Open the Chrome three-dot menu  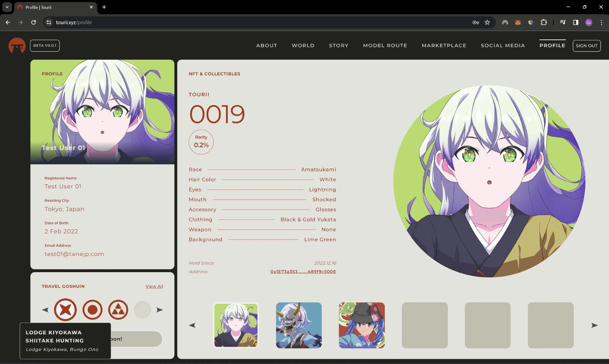pos(601,22)
